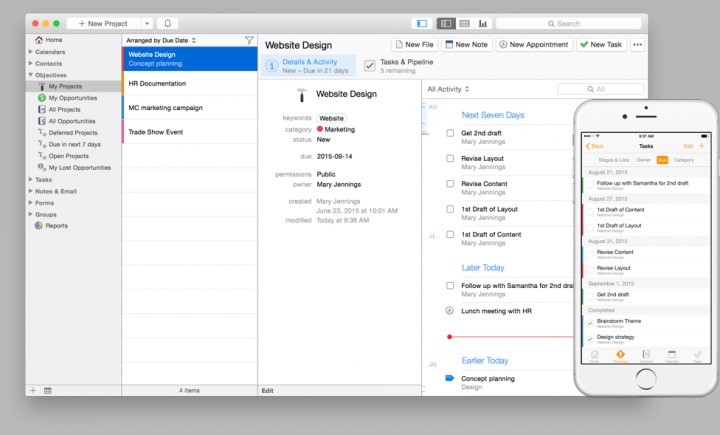Select All Projects in the sidebar
Image resolution: width=720 pixels, height=435 pixels.
point(64,109)
